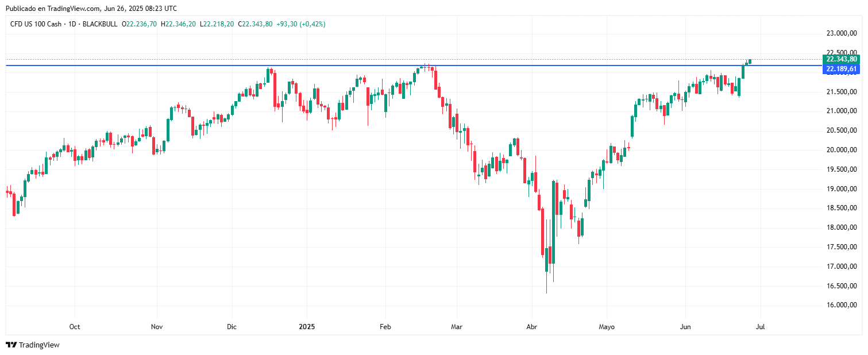Click the TradingView logo icon
The height and width of the screenshot is (355, 868).
coord(11,345)
